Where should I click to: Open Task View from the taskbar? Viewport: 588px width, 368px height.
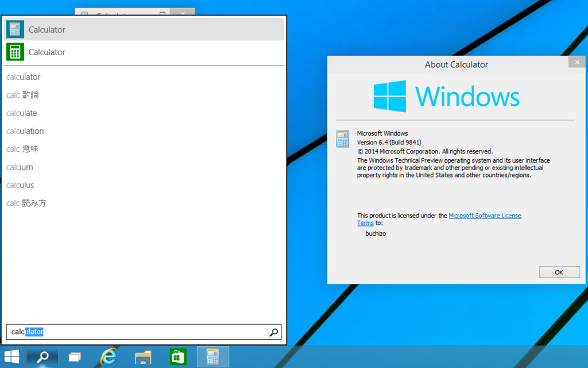click(75, 356)
